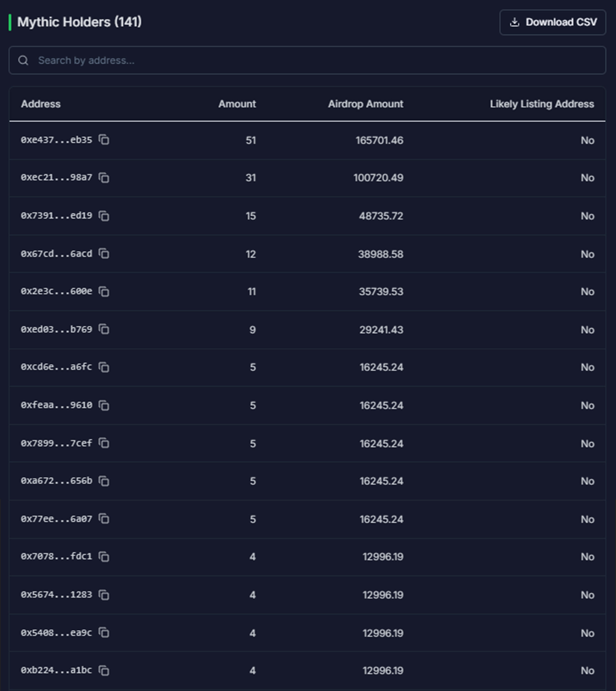This screenshot has width=616, height=691.
Task: Click the No value in 0xb224...a1bc row
Action: (x=588, y=671)
